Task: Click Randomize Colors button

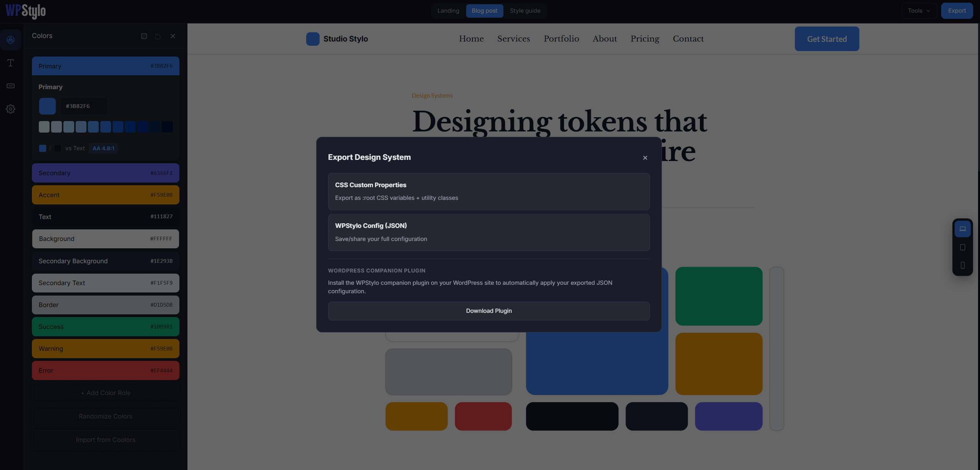Action: tap(106, 416)
